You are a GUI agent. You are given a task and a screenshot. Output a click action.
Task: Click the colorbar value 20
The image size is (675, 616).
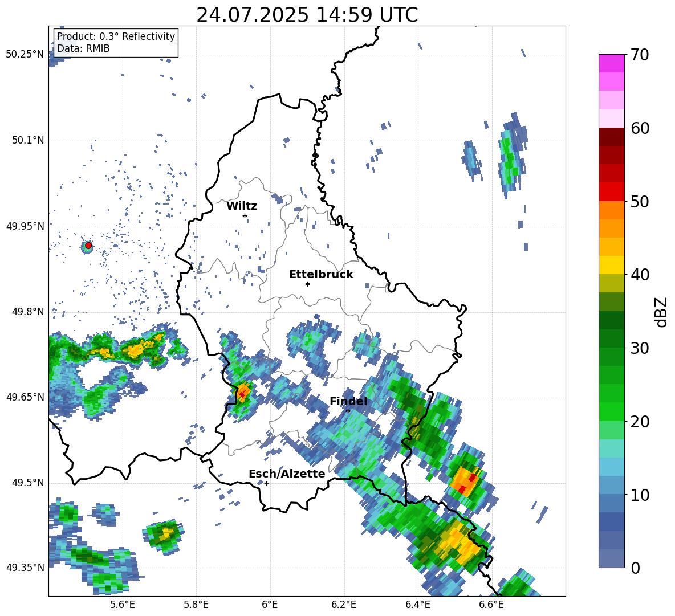[x=640, y=422]
